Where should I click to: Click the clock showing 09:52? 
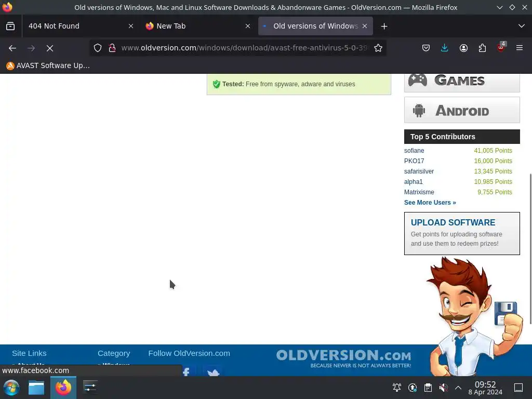485,388
